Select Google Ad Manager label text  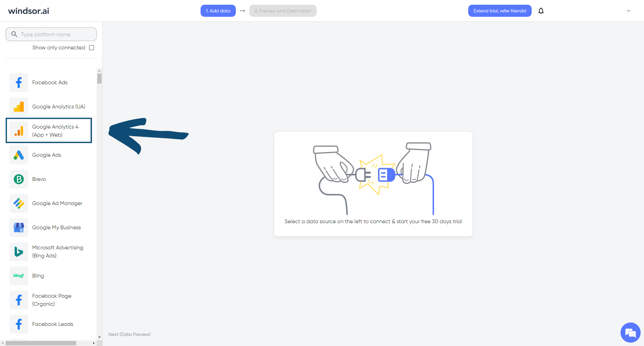tap(57, 203)
